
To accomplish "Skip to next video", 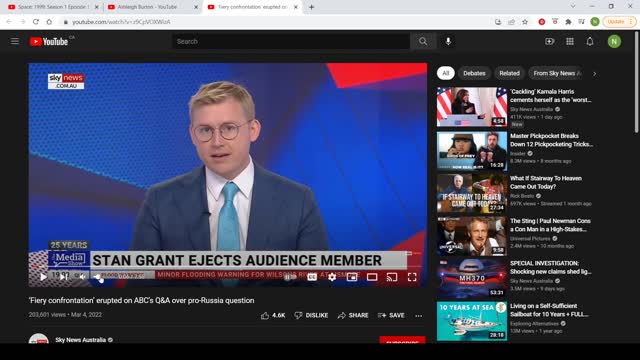I will coord(64,277).
